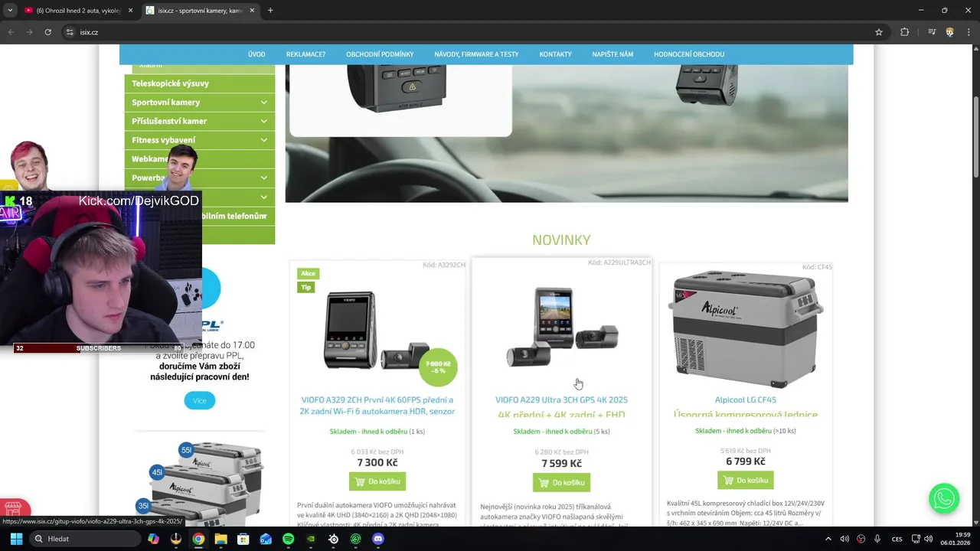Click the green Akce label
This screenshot has height=551, width=980.
click(x=308, y=273)
